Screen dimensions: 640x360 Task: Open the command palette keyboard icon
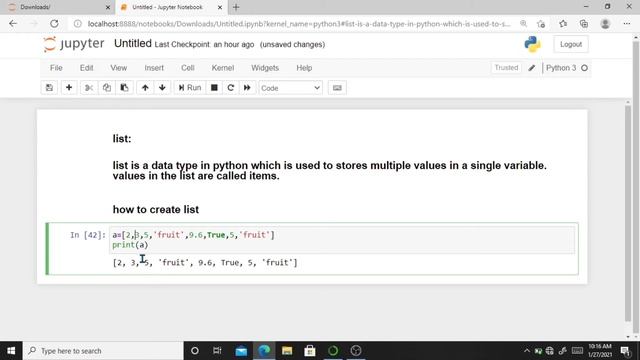pos(337,88)
